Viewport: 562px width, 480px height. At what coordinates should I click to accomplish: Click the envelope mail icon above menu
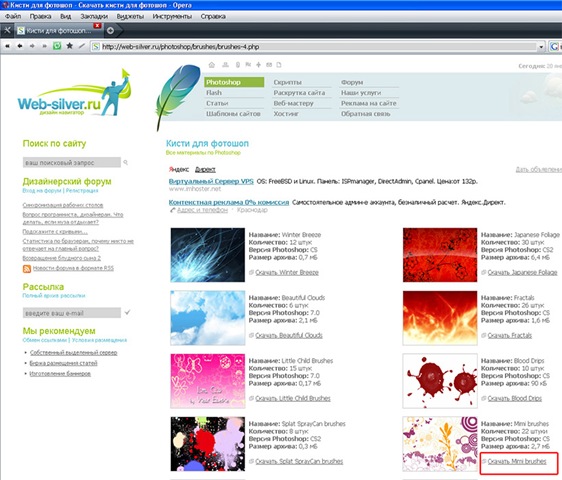point(269,65)
